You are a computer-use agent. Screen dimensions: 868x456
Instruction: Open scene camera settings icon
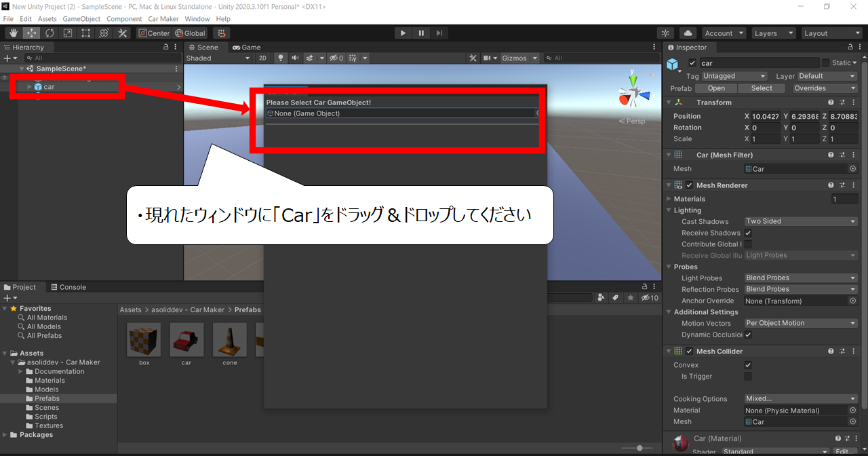tap(487, 58)
